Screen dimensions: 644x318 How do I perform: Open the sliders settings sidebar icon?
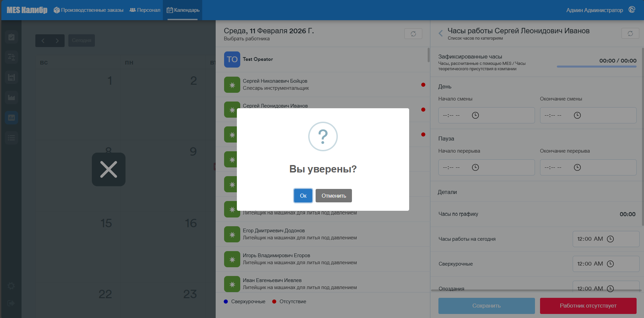point(11,57)
